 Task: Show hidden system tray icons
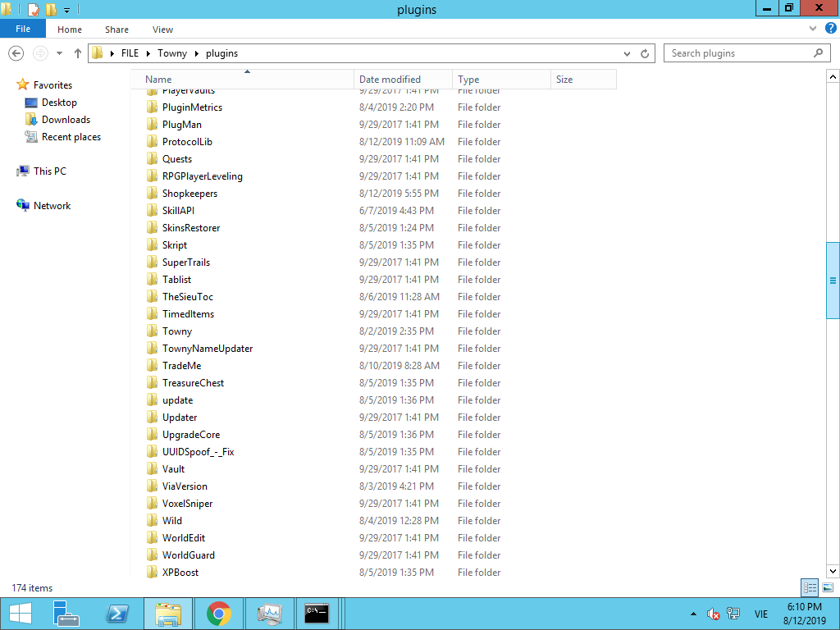pyautogui.click(x=693, y=614)
